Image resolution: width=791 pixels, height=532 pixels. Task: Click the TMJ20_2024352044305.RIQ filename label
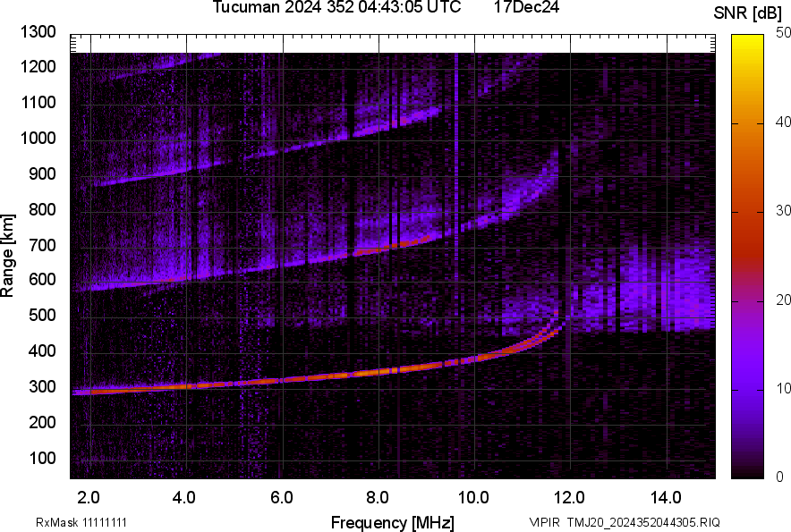[643, 522]
